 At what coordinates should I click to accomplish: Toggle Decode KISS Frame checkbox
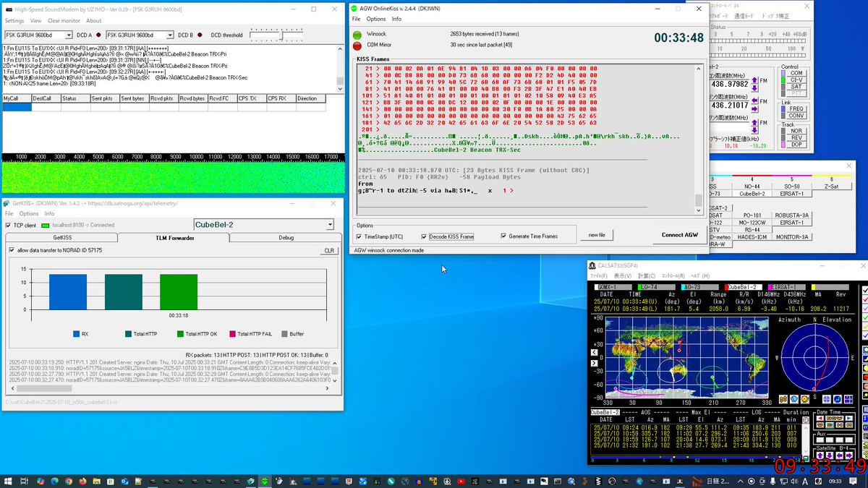pyautogui.click(x=424, y=236)
